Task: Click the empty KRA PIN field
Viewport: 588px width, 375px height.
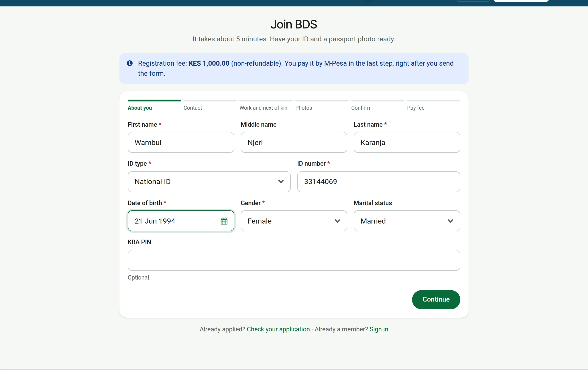Action: click(294, 260)
